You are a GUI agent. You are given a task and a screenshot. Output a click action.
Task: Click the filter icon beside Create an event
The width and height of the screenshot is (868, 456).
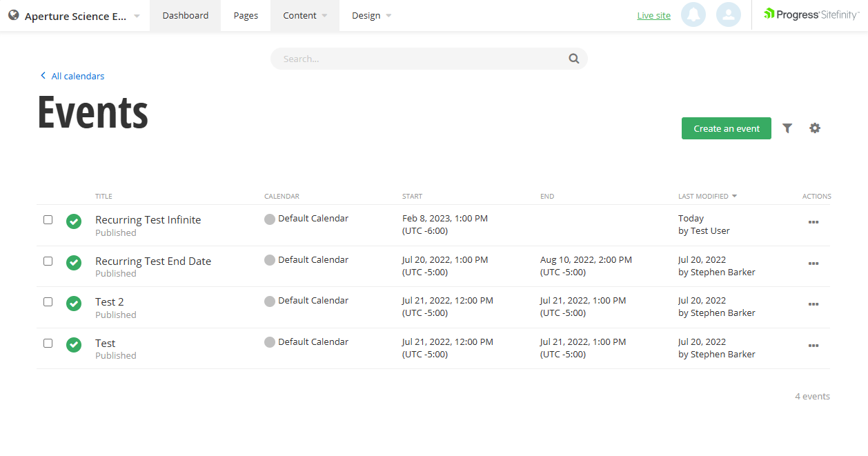point(787,128)
